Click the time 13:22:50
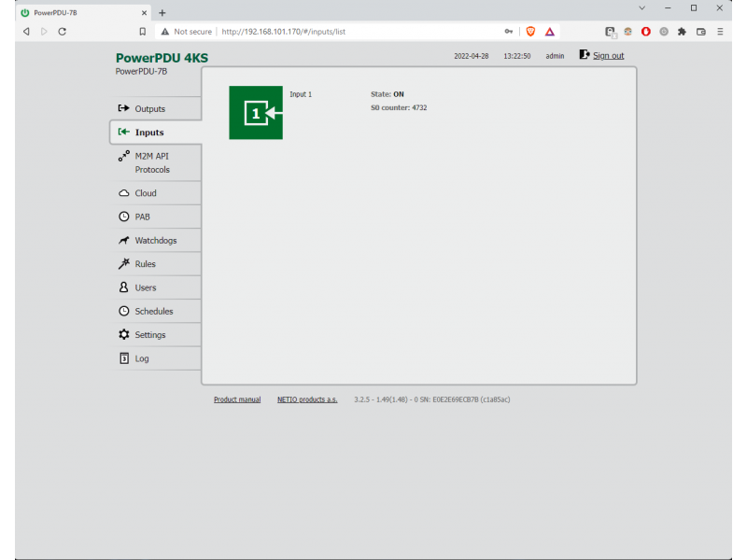 (x=517, y=56)
